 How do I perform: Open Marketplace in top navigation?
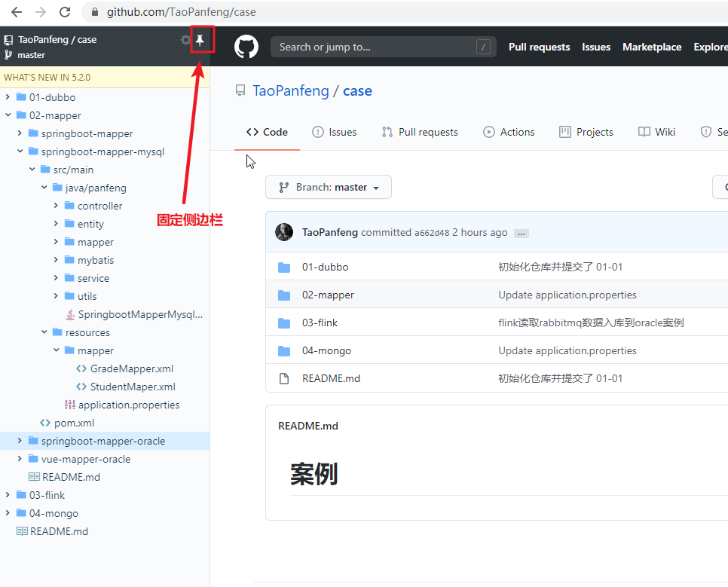tap(652, 47)
